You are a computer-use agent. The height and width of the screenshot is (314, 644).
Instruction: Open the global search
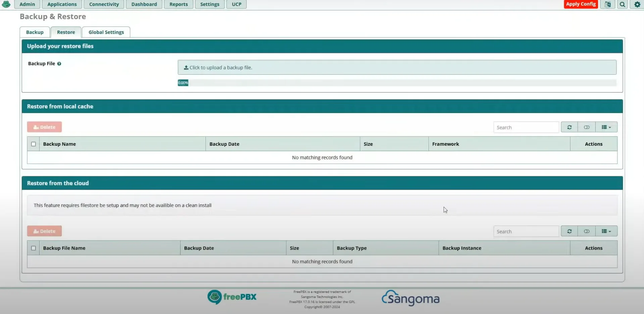coord(622,4)
